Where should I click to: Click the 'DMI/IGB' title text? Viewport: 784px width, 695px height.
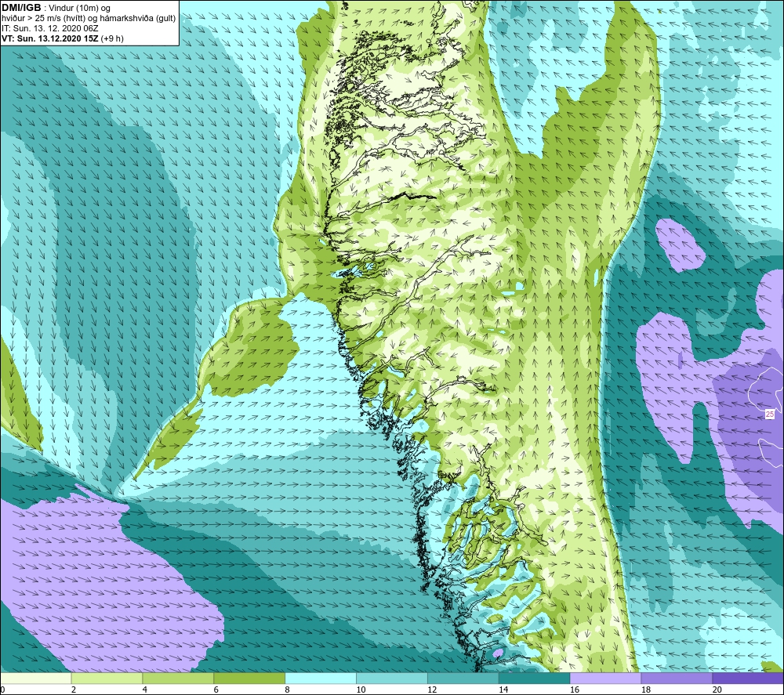21,8
